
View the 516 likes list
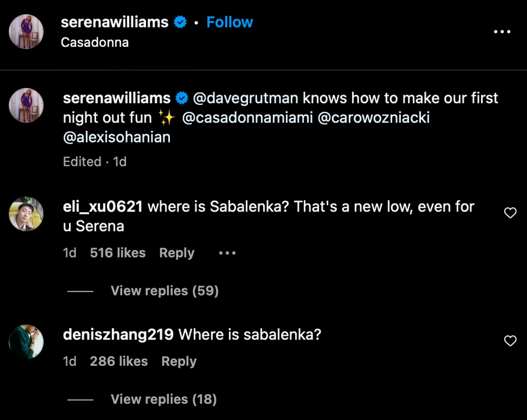coord(118,253)
